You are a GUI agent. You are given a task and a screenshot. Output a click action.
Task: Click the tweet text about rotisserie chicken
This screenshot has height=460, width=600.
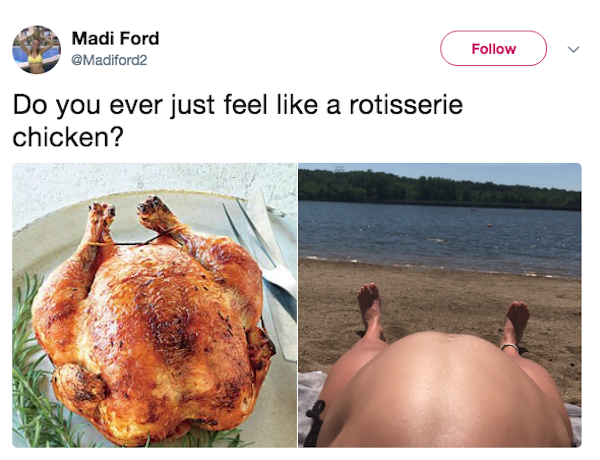[x=237, y=121]
